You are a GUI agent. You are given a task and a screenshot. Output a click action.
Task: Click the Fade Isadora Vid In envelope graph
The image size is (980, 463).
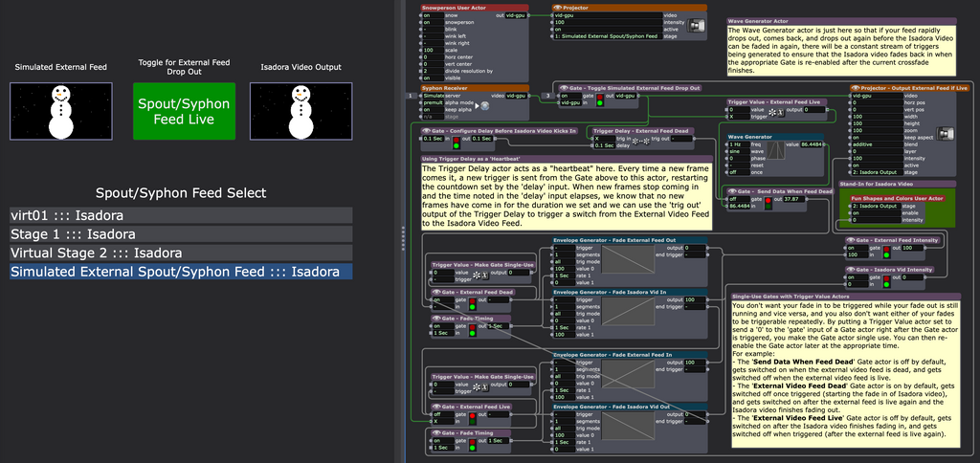coord(626,311)
